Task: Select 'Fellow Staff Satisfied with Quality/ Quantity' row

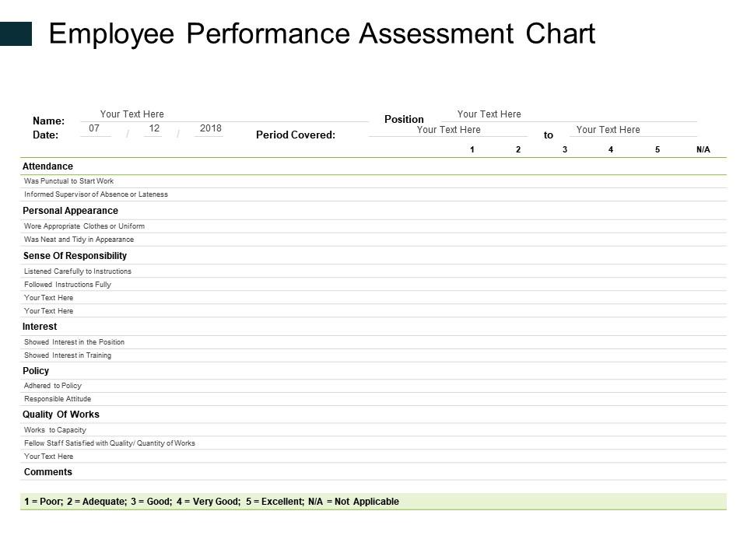Action: click(373, 443)
